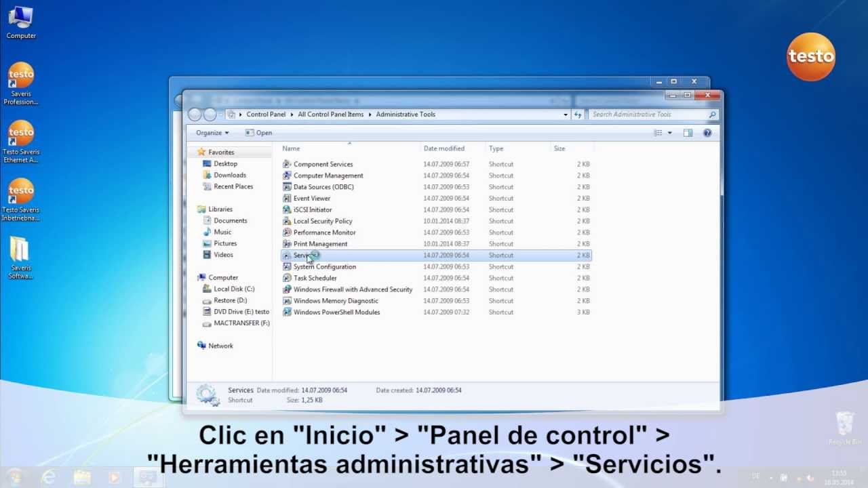
Task: Select the Saveris Professional desktop shortcut
Action: pyautogui.click(x=21, y=85)
